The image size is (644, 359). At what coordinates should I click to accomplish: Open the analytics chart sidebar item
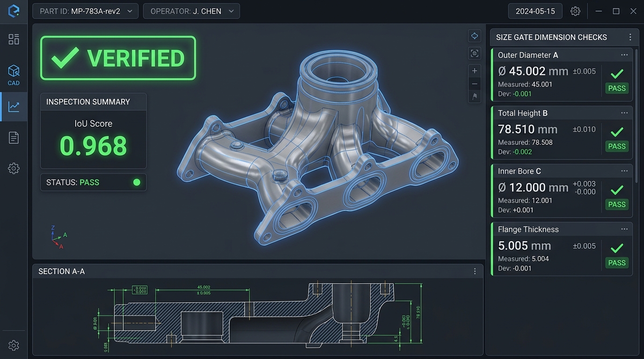(14, 107)
